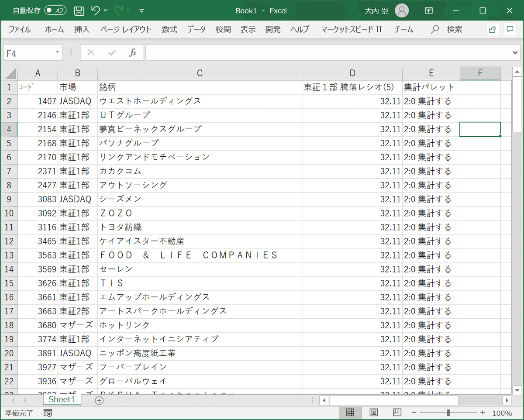The width and height of the screenshot is (524, 420).
Task: Click cell with code 3465
Action: coord(38,241)
